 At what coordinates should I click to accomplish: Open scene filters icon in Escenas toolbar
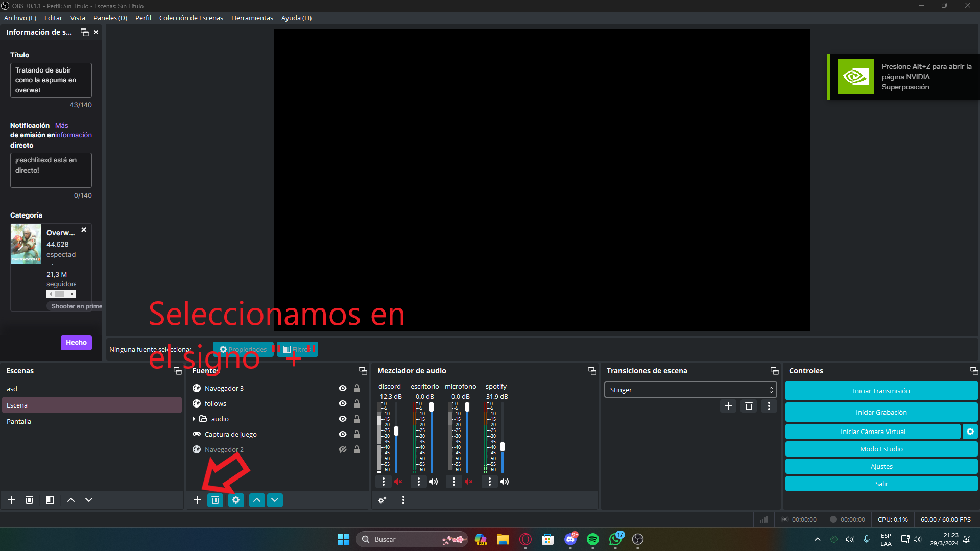point(50,500)
